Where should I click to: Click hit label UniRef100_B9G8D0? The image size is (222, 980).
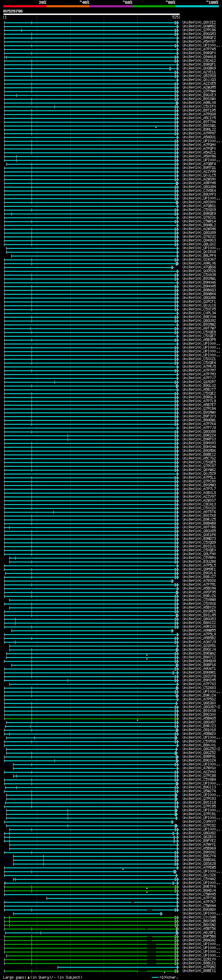point(199,909)
